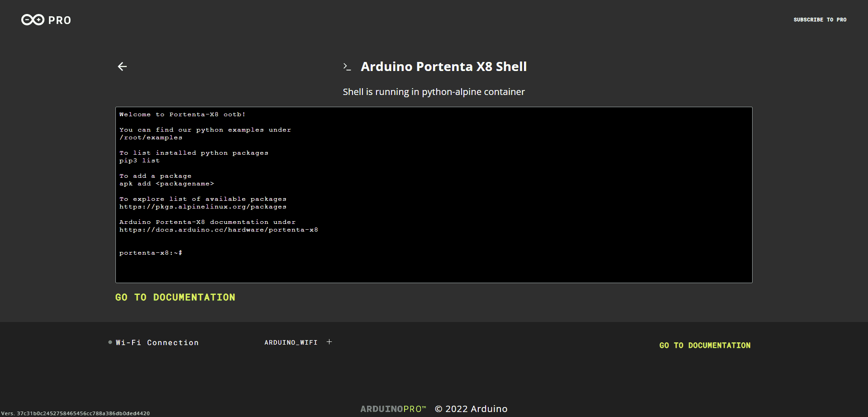
Task: Open the Subscribe to Pro link
Action: 820,20
